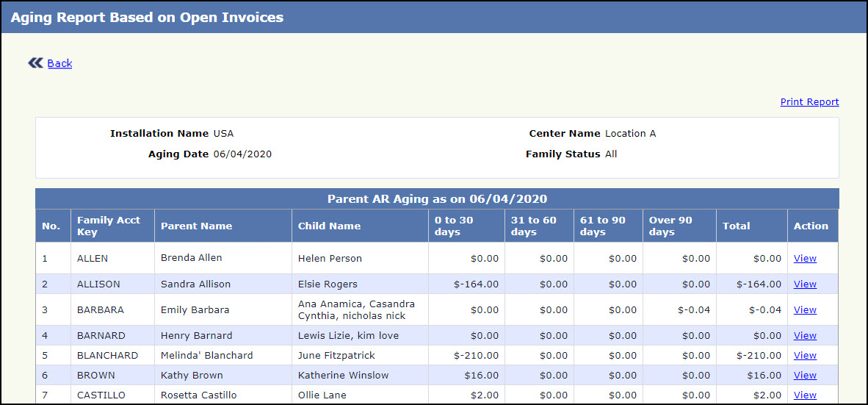Screen dimensions: 868x405
Task: Open the Print Report link
Action: [809, 102]
